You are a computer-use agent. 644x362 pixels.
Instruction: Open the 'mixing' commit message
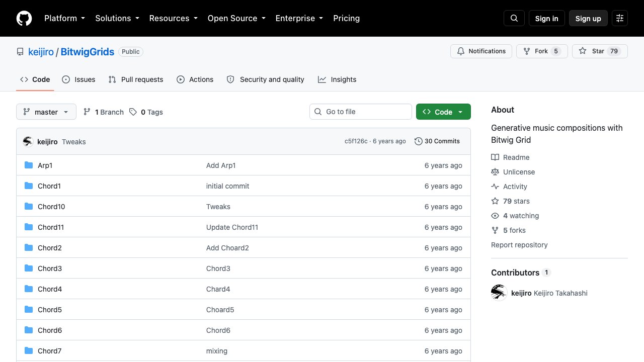pos(217,351)
